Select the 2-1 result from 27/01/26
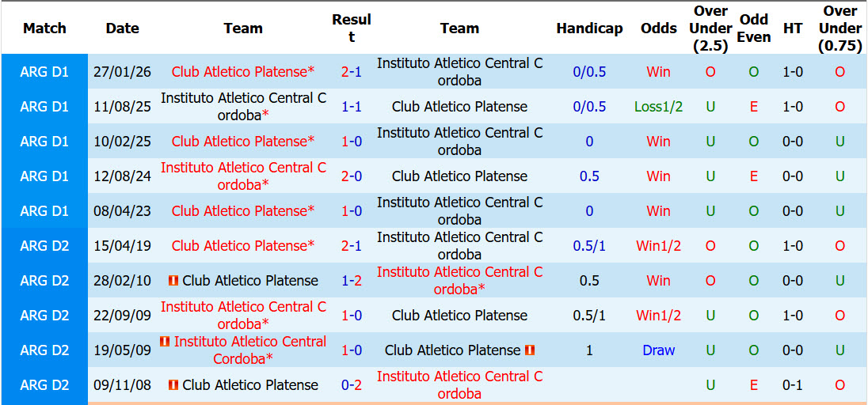 coord(352,71)
